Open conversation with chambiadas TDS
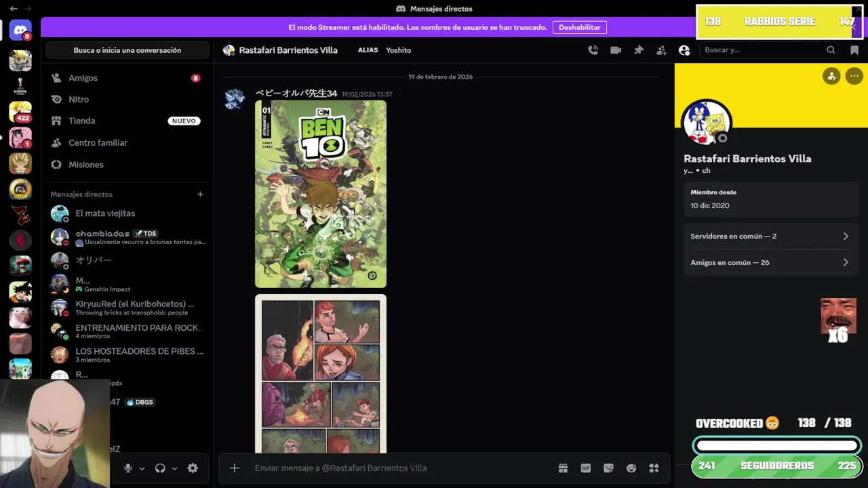The width and height of the screenshot is (868, 488). tap(127, 237)
